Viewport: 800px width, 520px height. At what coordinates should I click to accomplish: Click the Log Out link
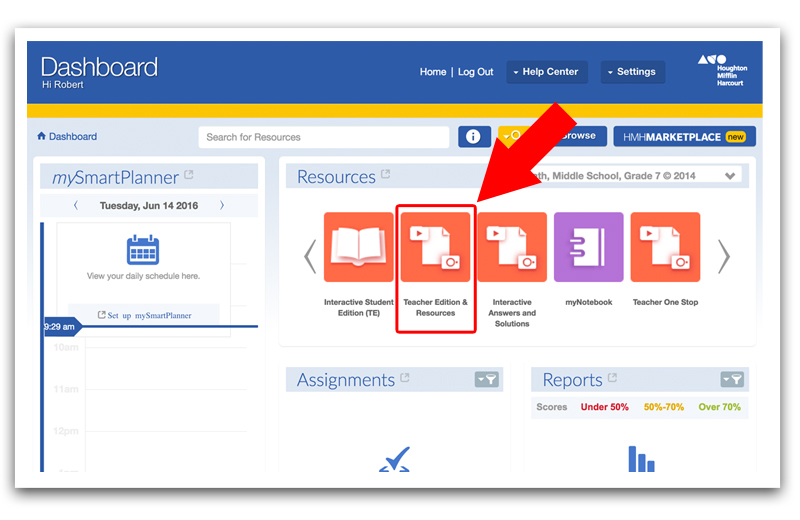point(476,72)
